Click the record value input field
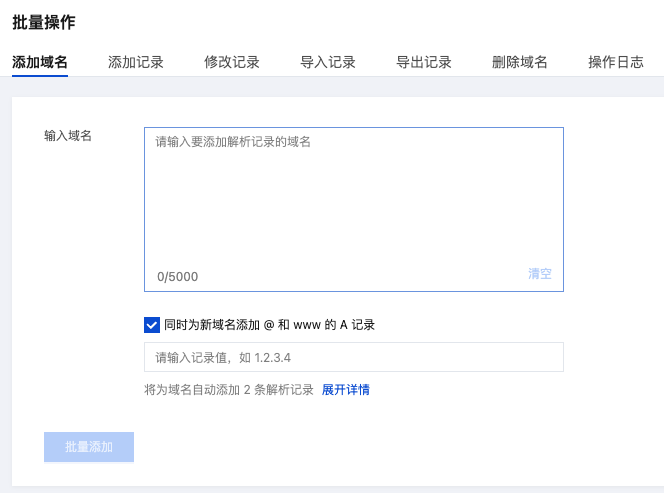664x493 pixels. tap(353, 357)
